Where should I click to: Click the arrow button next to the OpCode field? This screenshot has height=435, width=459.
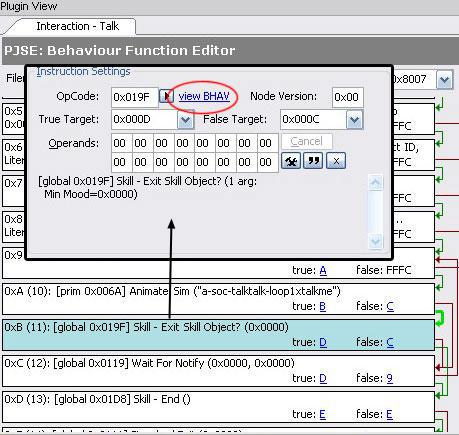(166, 96)
